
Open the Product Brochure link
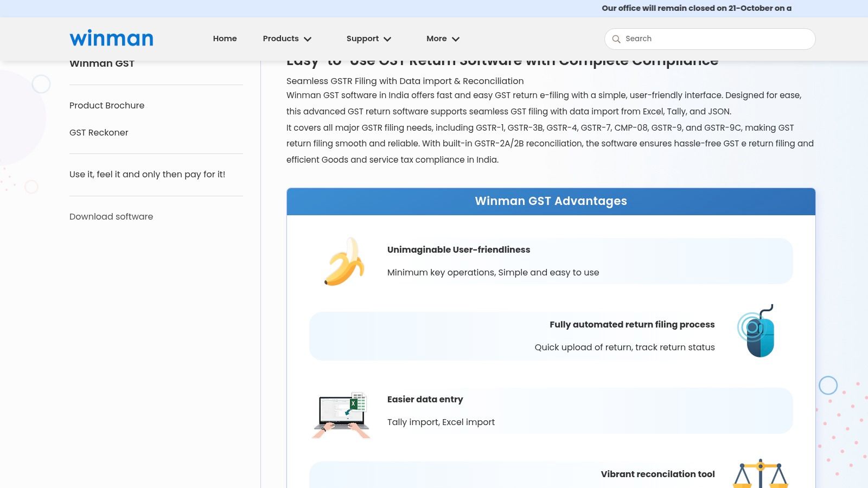[107, 105]
